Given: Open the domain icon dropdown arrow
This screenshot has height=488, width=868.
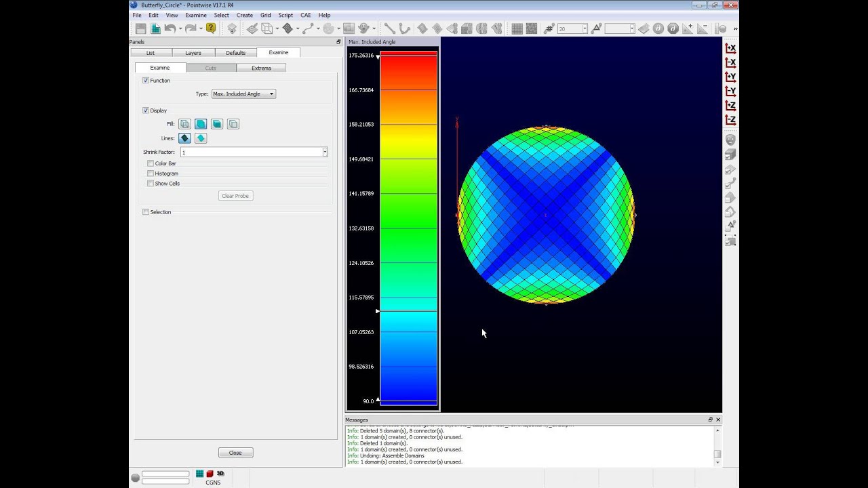Looking at the screenshot, I should (298, 28).
